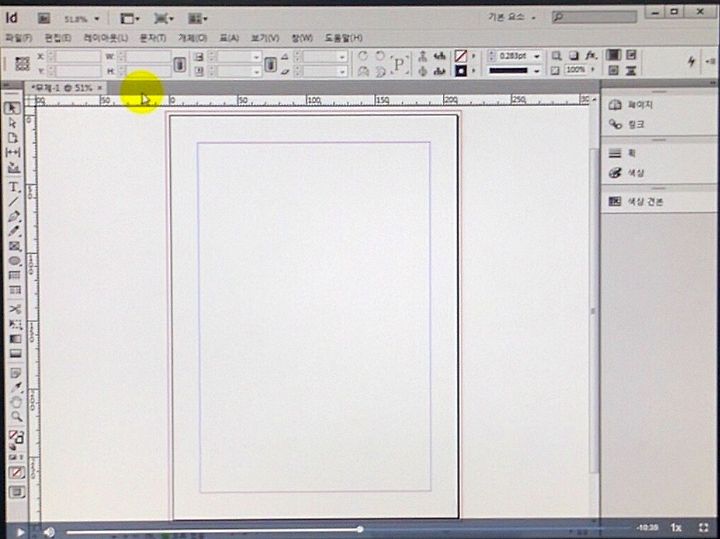
Task: Select the Type tool
Action: click(14, 187)
